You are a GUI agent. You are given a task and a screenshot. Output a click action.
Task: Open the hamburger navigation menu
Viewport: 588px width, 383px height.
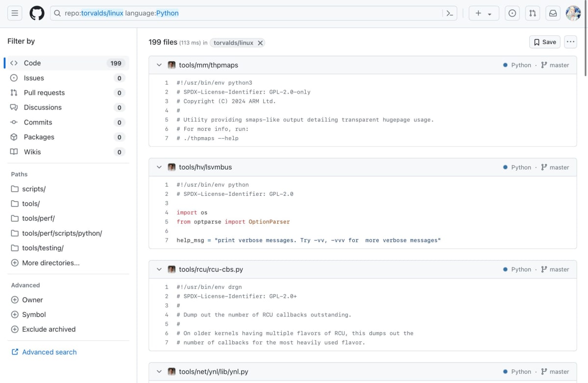pyautogui.click(x=15, y=13)
